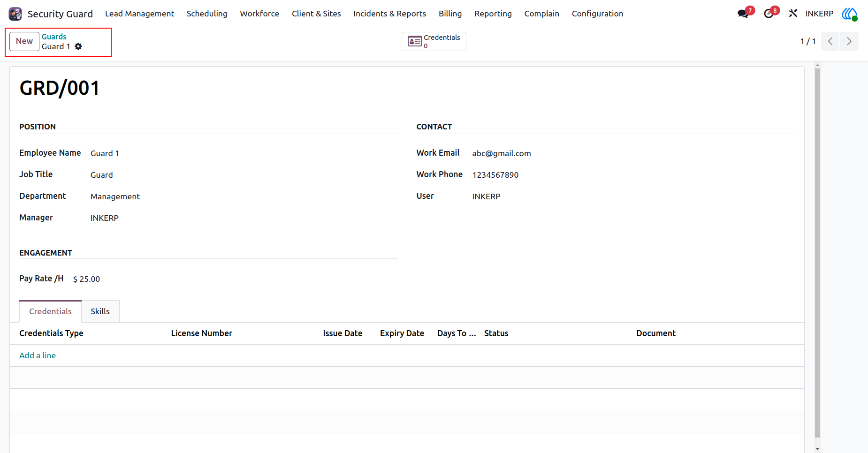The width and height of the screenshot is (868, 453).
Task: Click Status column header
Action: (x=496, y=333)
